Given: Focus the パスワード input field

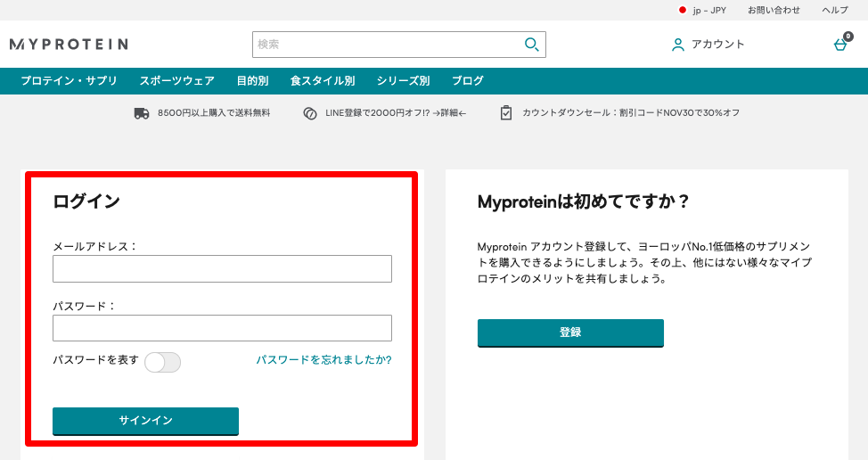Looking at the screenshot, I should coord(222,328).
